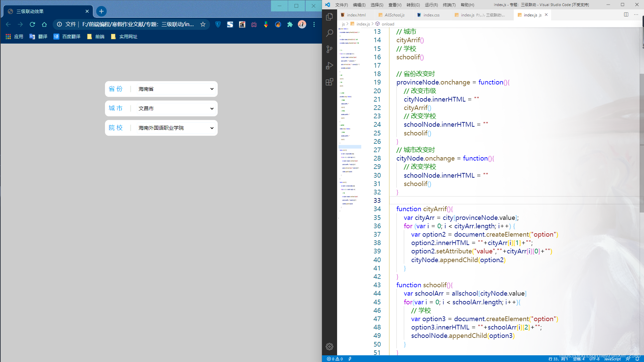Screen dimensions: 644x362
Task: Click the errors and warnings status indicator
Action: tap(335, 359)
